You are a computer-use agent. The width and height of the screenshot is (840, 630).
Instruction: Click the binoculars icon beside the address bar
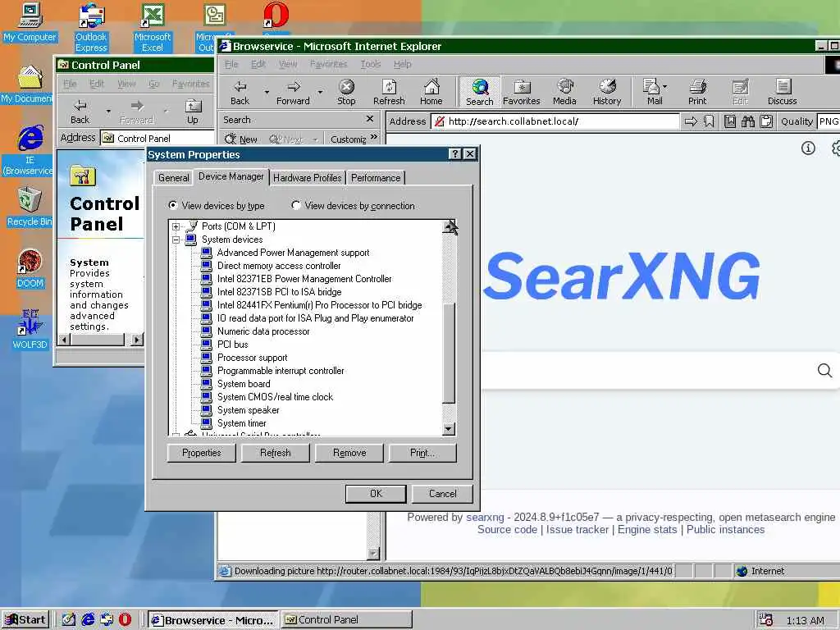[x=748, y=121]
